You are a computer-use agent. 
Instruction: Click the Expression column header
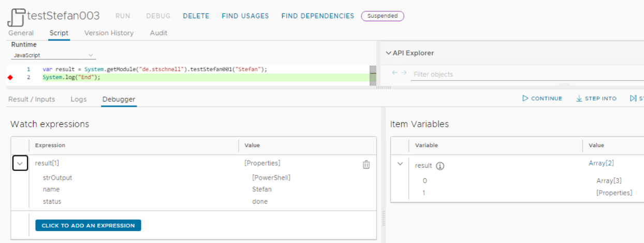pos(50,146)
